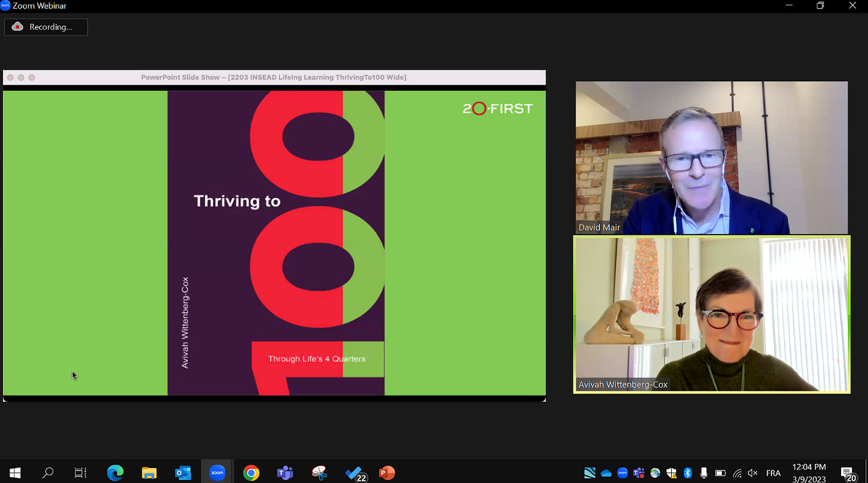Select Avivah Wittenberg-Cox's video tile
The image size is (868, 483).
712,314
